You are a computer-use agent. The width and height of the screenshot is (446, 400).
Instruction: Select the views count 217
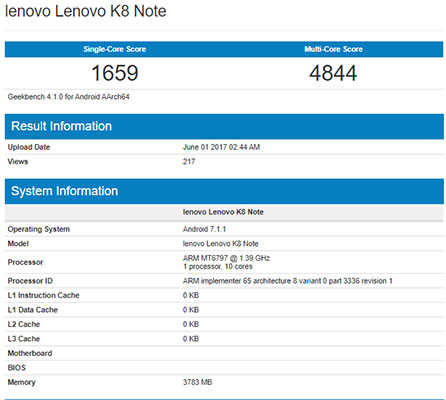click(189, 162)
